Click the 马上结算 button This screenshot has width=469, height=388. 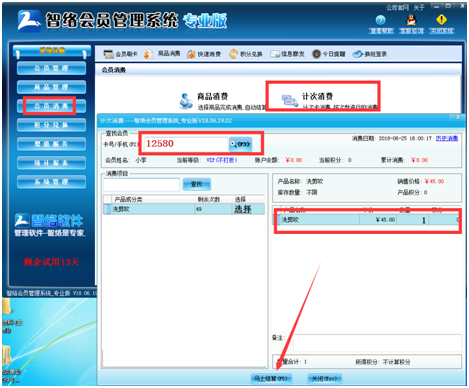(x=271, y=378)
